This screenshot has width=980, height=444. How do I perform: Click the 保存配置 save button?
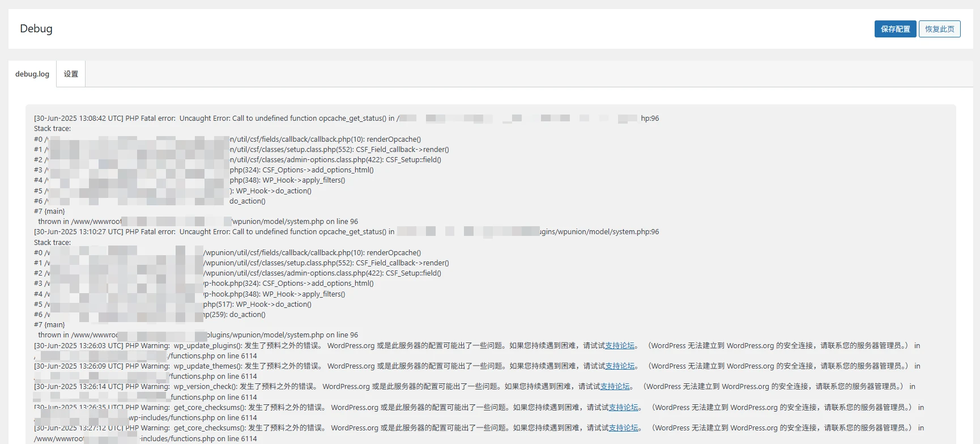895,29
